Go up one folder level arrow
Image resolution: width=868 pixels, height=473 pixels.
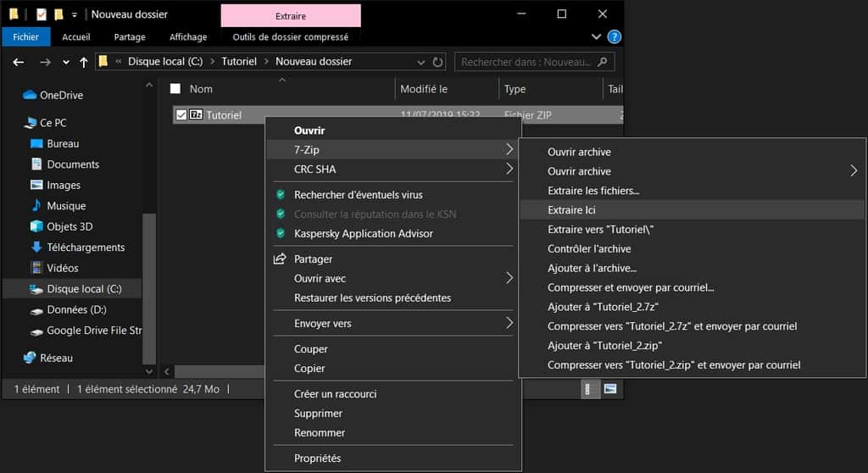(84, 62)
